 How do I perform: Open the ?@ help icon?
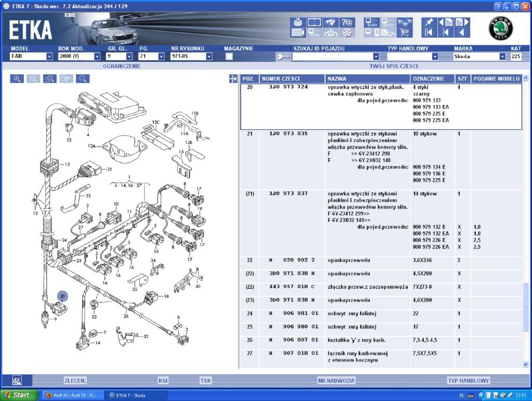pos(347,22)
